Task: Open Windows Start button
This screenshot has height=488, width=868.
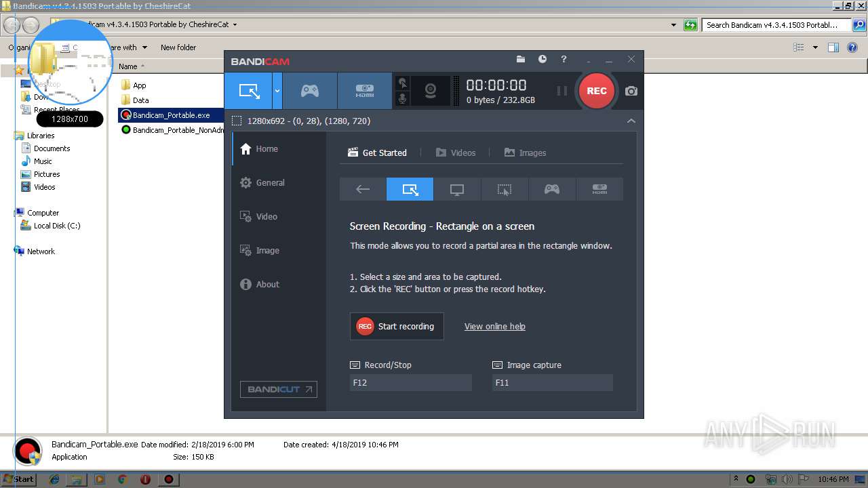Action: (x=18, y=479)
